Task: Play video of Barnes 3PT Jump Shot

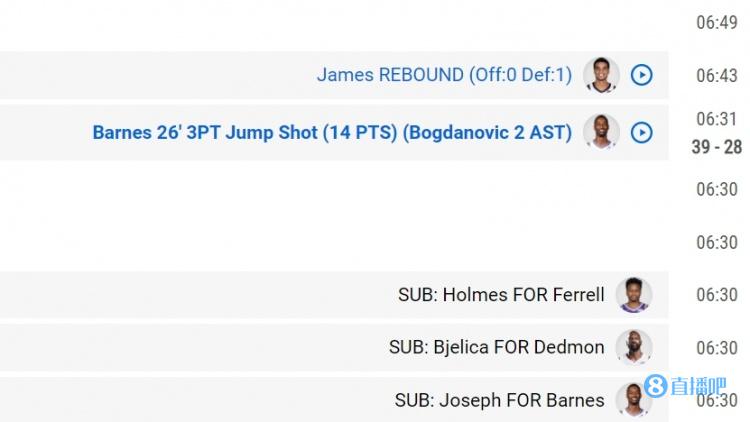Action: [641, 133]
